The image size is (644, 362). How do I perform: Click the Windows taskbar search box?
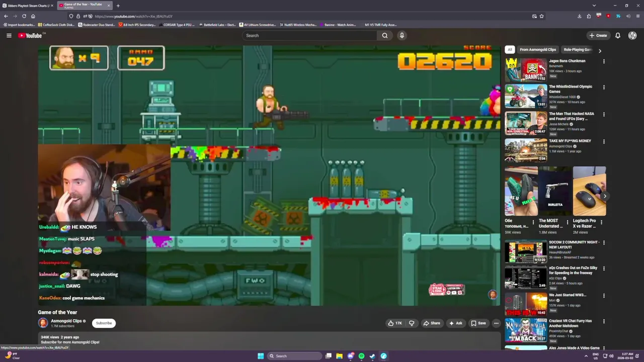coord(294,356)
